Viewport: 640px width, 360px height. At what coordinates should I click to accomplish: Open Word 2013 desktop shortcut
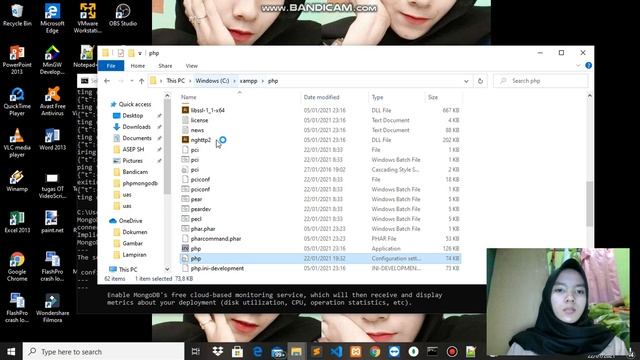pyautogui.click(x=52, y=140)
